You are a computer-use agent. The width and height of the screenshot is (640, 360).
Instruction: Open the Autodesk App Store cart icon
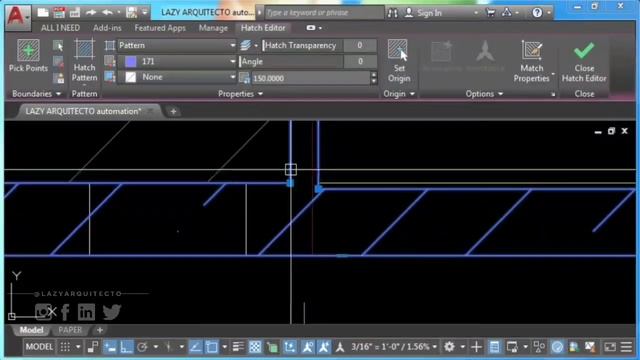[491, 13]
